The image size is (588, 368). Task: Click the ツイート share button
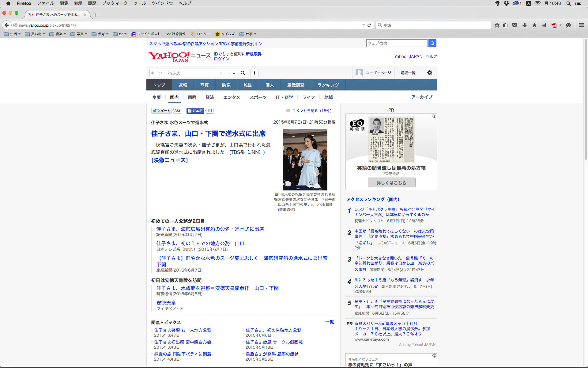[x=161, y=111]
